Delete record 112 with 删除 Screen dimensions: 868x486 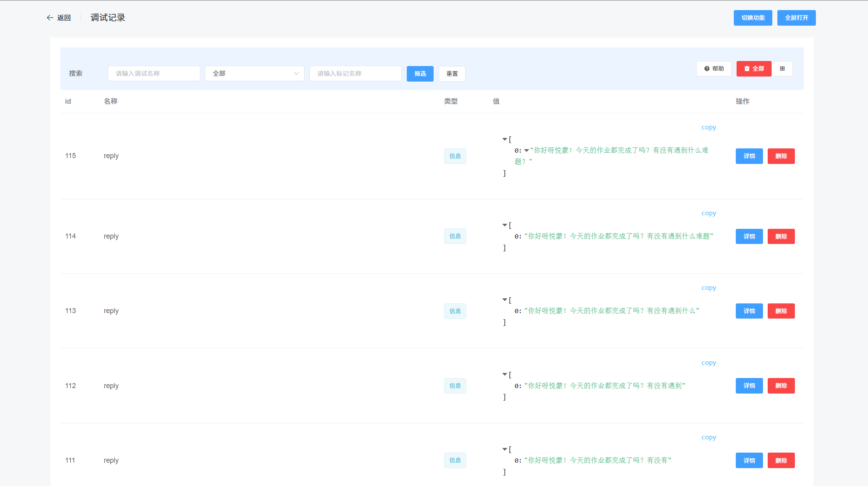[x=781, y=386]
